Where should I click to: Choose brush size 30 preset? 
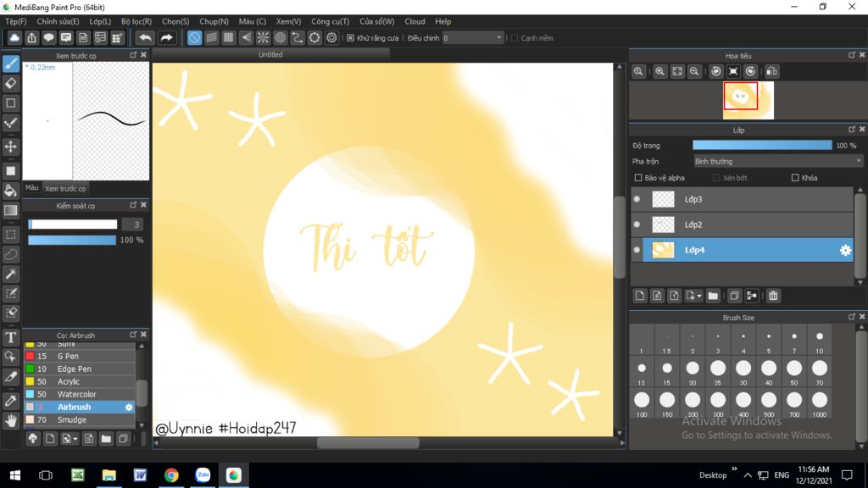click(743, 372)
